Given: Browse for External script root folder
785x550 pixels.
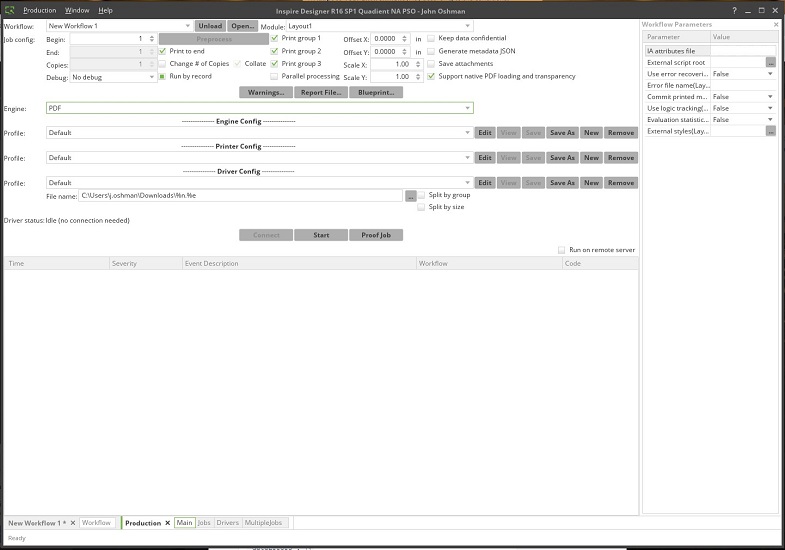Looking at the screenshot, I should (x=771, y=62).
